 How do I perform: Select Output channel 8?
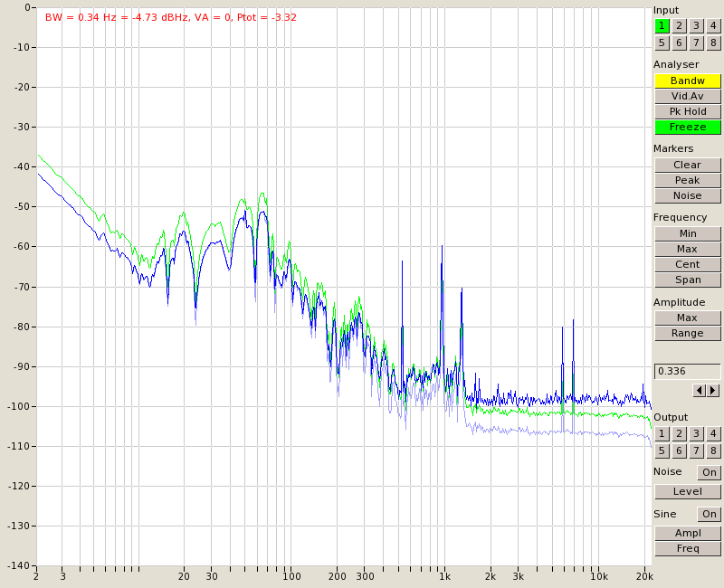click(713, 450)
